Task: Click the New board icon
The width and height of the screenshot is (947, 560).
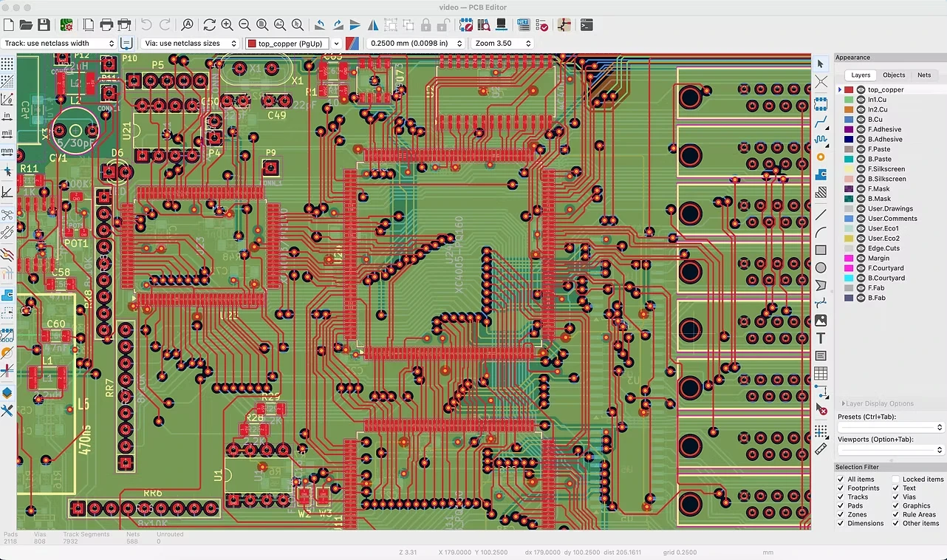Action: (9, 25)
